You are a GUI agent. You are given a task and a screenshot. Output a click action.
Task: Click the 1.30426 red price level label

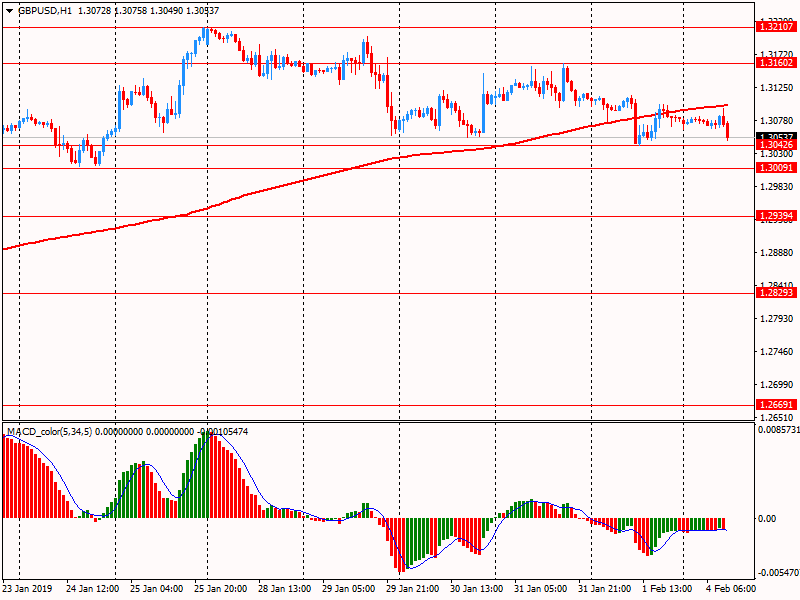click(776, 146)
